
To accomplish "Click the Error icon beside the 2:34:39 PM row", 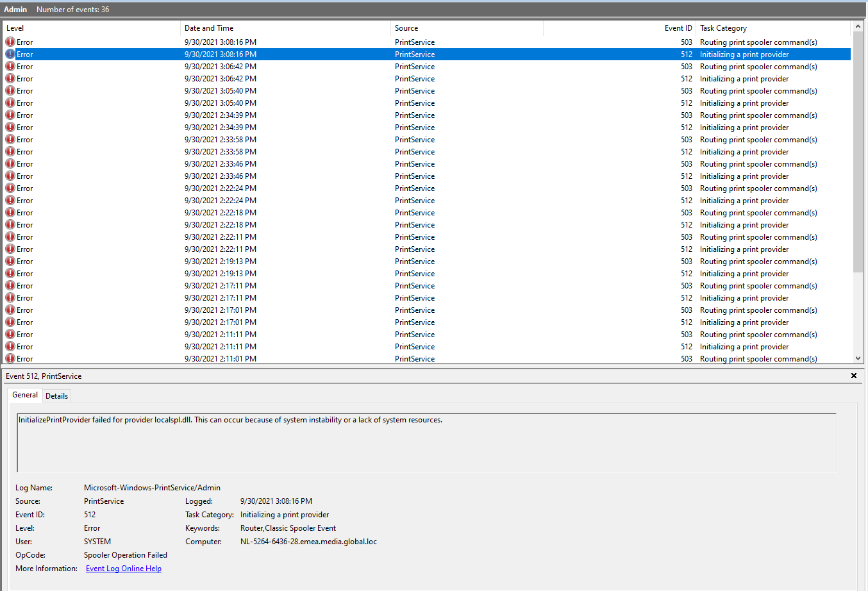I will [x=9, y=115].
